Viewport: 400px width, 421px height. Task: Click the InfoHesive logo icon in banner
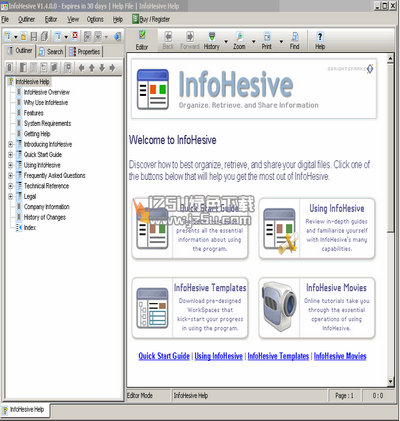point(153,89)
